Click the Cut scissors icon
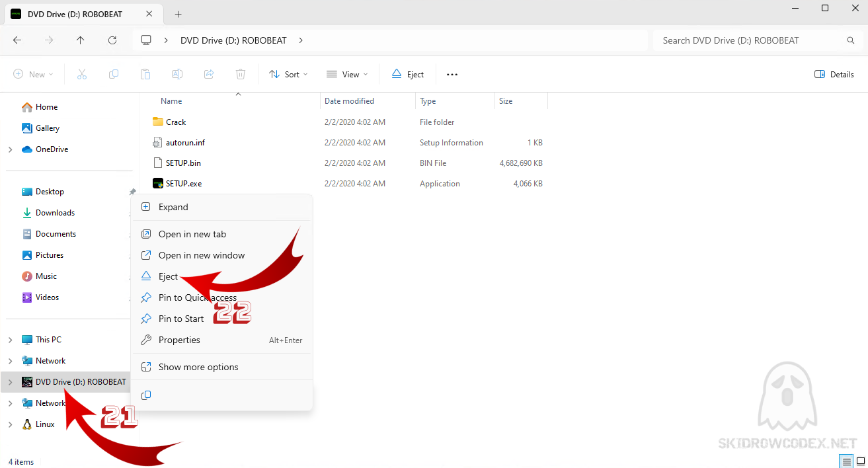 [82, 75]
